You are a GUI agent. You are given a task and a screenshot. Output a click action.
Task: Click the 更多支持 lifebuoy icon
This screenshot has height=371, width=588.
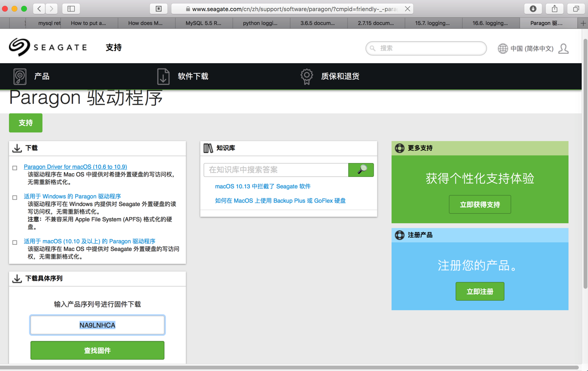click(x=399, y=148)
